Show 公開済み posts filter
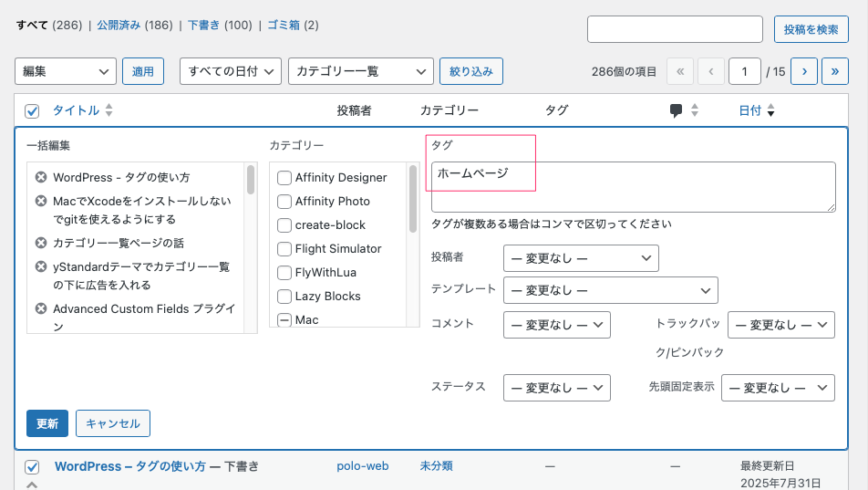868x490 pixels. (119, 25)
